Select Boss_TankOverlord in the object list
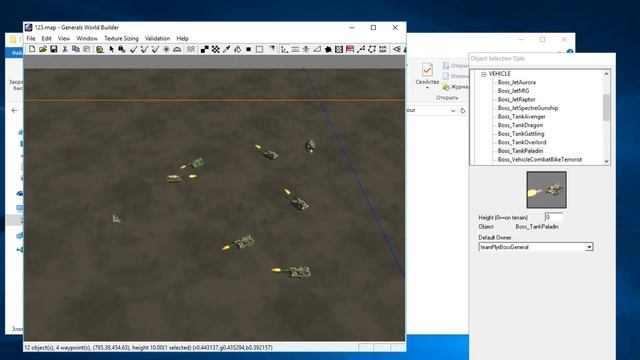The width and height of the screenshot is (640, 360). pyautogui.click(x=522, y=142)
